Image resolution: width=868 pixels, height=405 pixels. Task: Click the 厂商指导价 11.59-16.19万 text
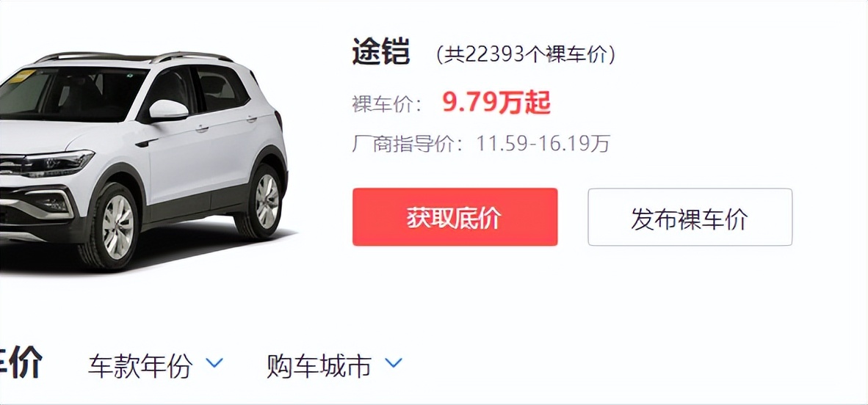[481, 144]
